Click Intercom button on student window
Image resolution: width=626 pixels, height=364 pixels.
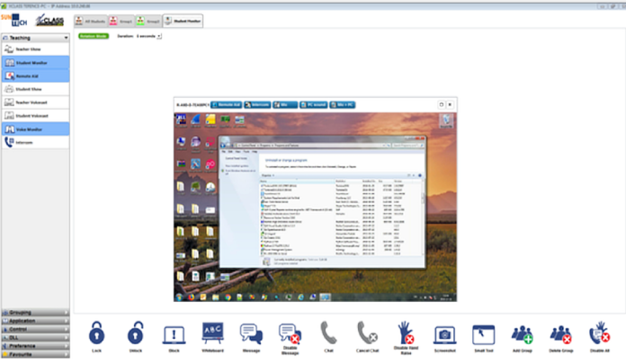pos(257,105)
